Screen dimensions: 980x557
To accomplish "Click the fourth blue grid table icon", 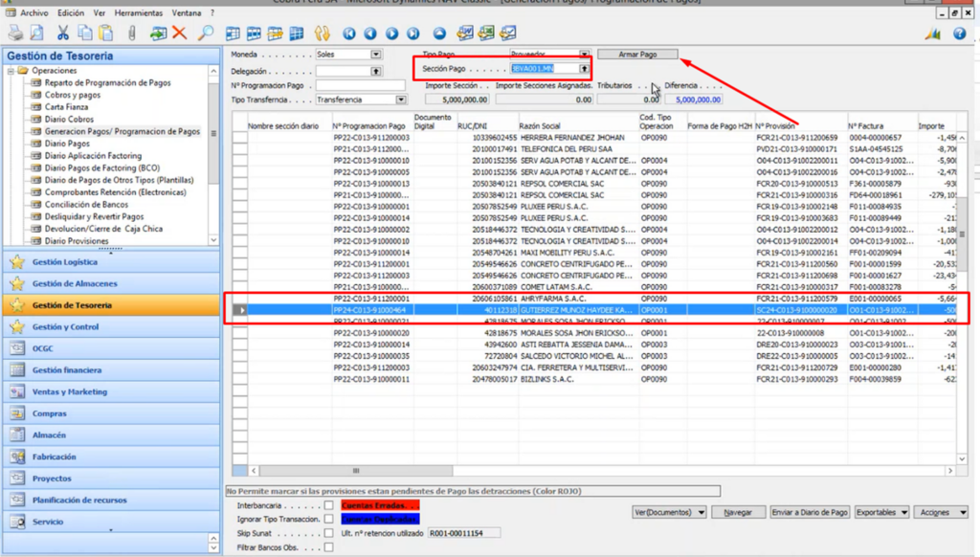I will [x=297, y=33].
